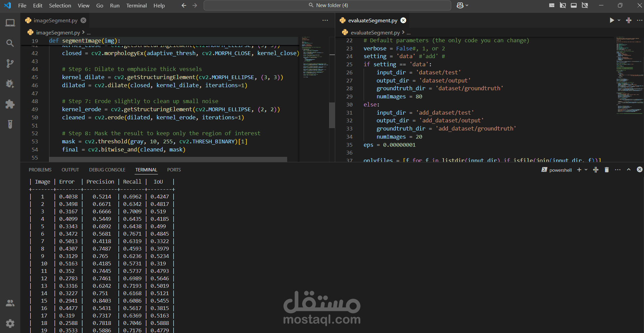The image size is (644, 333).
Task: Toggle the bottom panel visibility in the title bar
Action: pyautogui.click(x=574, y=5)
